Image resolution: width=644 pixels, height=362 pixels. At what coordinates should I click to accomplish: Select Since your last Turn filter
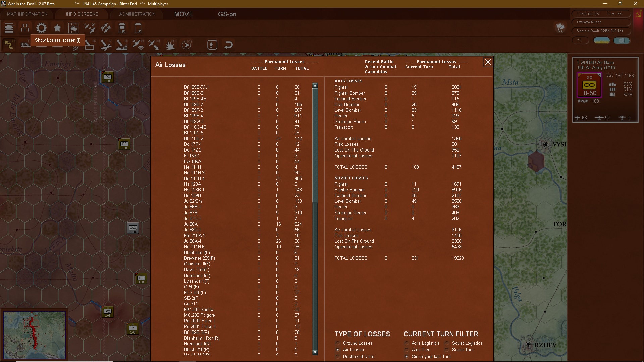407,357
